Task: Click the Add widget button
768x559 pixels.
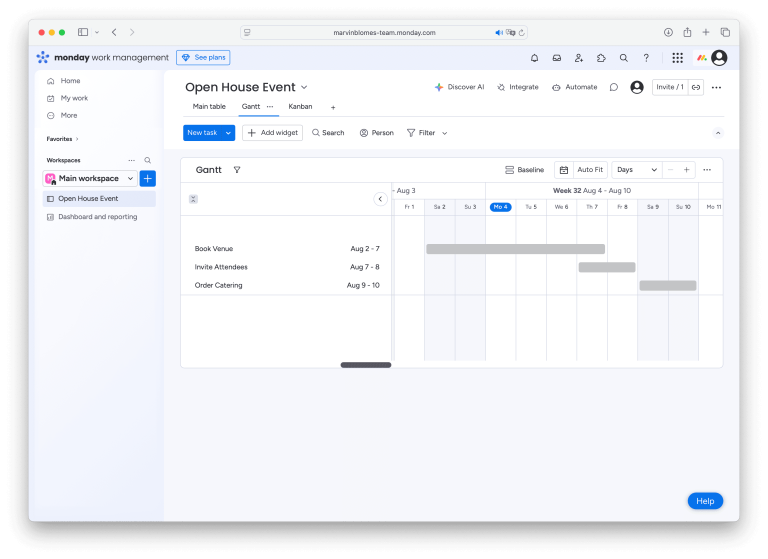Action: click(272, 133)
